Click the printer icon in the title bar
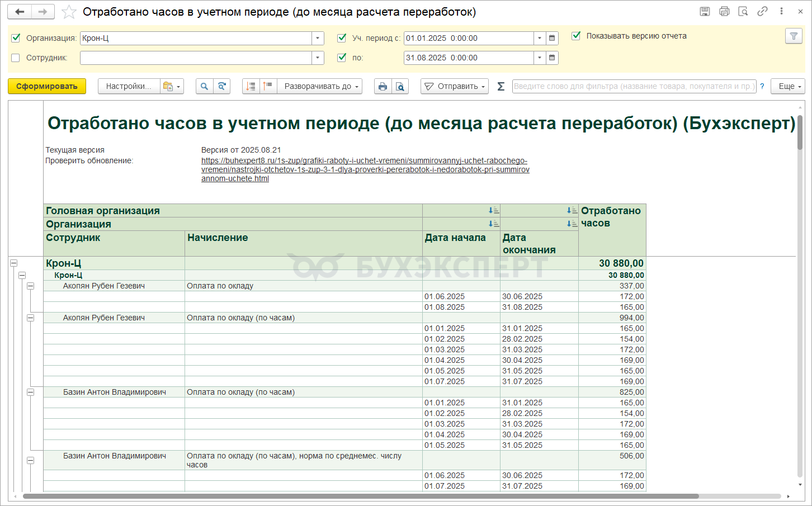The image size is (812, 506). coord(724,11)
